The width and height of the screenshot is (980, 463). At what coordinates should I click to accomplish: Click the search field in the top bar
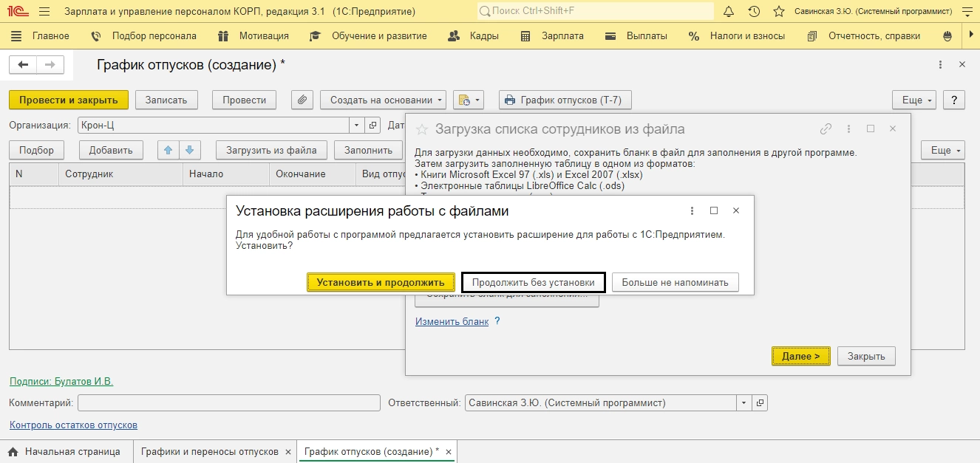[x=596, y=12]
